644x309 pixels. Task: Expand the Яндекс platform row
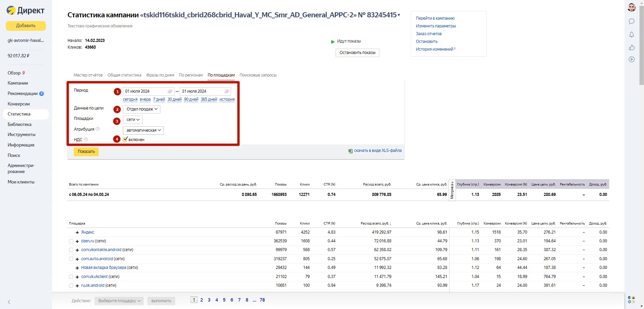click(77, 232)
